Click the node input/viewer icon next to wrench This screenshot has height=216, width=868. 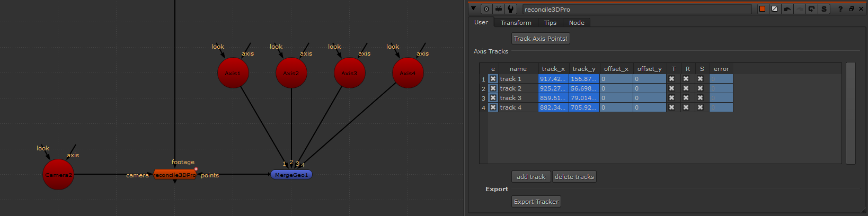[x=499, y=9]
